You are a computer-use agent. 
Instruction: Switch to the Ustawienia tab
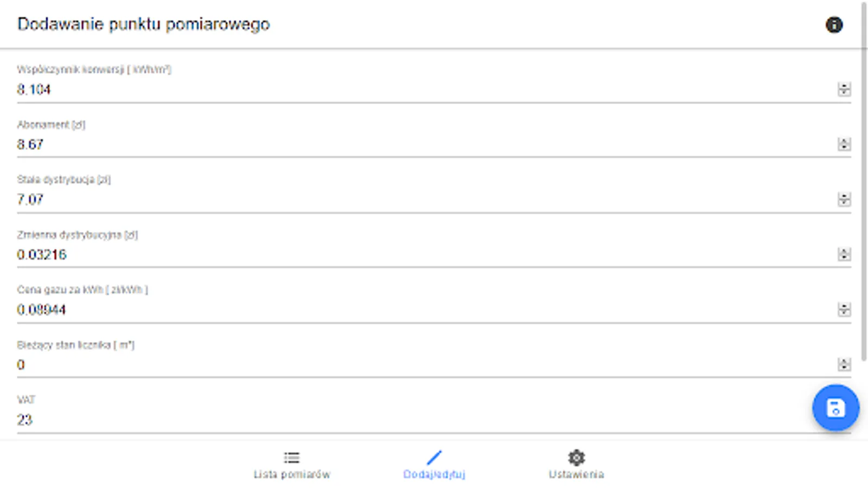tap(576, 474)
